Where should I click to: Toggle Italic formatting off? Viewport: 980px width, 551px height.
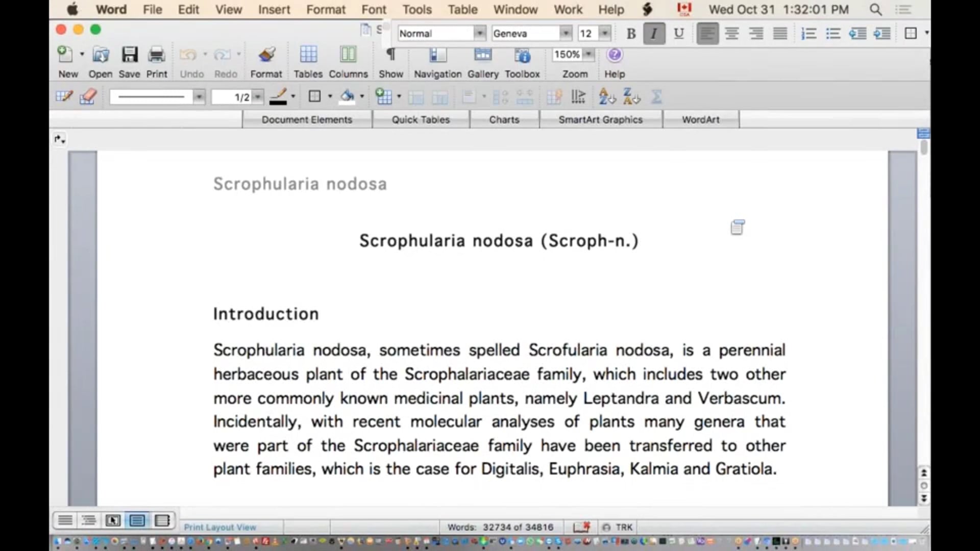[x=654, y=34]
